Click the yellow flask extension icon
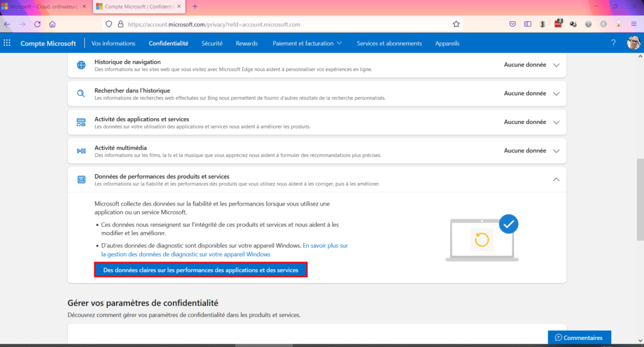 pyautogui.click(x=619, y=25)
